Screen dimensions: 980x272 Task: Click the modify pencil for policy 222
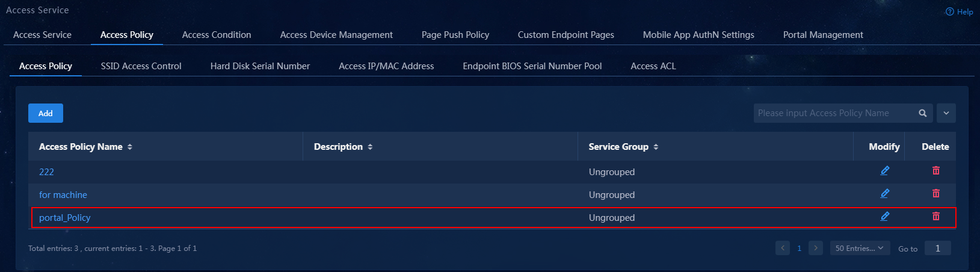(x=884, y=171)
